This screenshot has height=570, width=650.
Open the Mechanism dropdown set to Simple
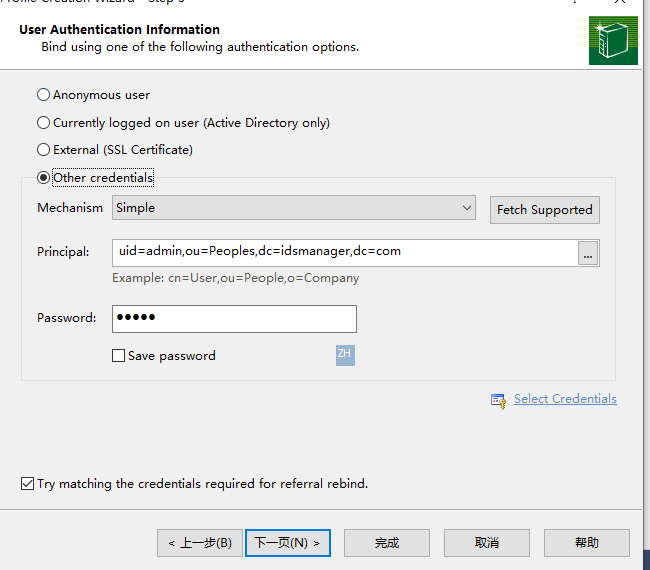point(294,208)
